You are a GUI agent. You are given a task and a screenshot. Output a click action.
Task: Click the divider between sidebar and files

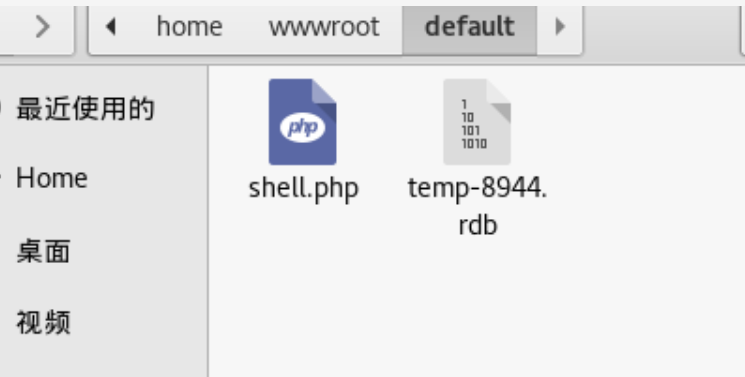tap(208, 221)
